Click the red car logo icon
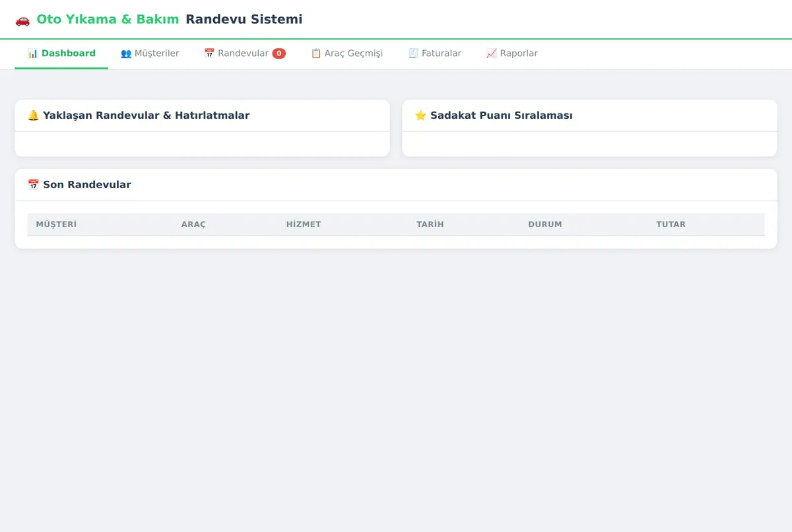 [x=22, y=20]
